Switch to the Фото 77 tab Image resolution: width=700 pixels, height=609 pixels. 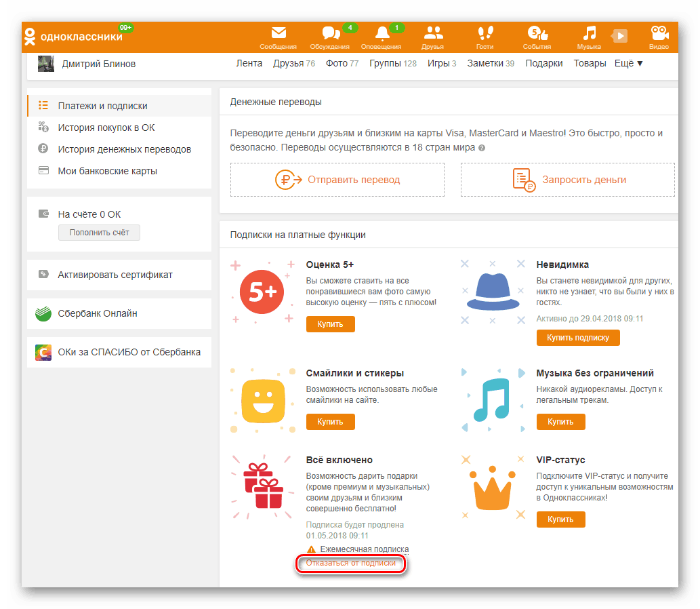pos(342,62)
